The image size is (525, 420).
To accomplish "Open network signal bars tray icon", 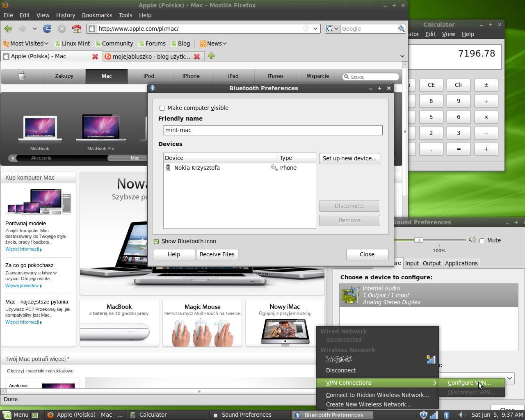I will [x=434, y=415].
